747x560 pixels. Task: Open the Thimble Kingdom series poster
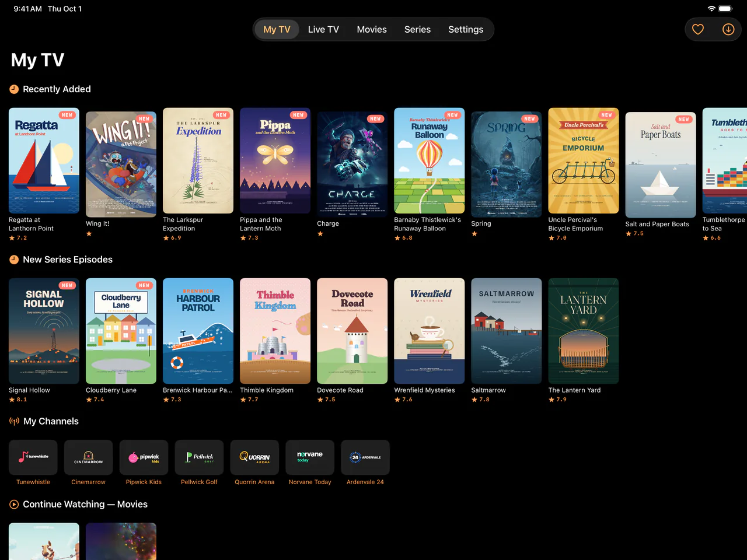(275, 331)
